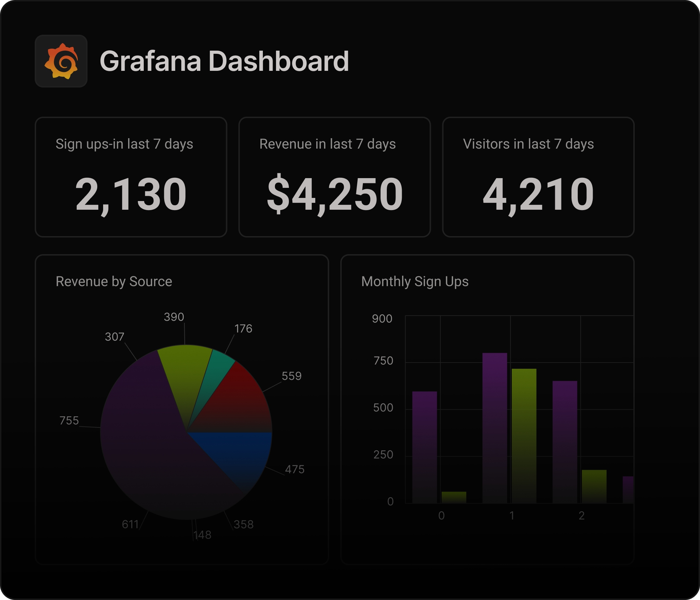Viewport: 700px width, 600px height.
Task: Click the Visitors in last 7 days title
Action: 528,144
